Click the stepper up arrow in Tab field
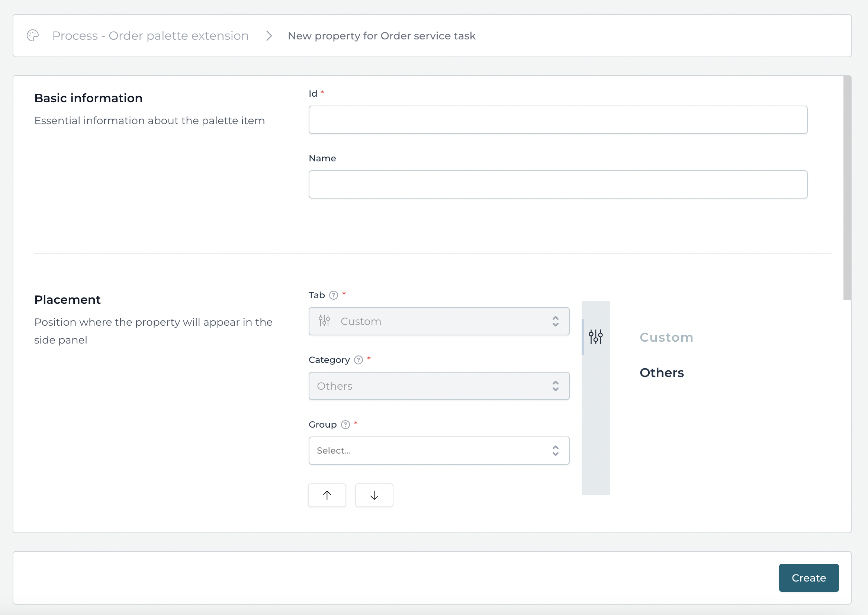Image resolution: width=868 pixels, height=615 pixels. (556, 318)
